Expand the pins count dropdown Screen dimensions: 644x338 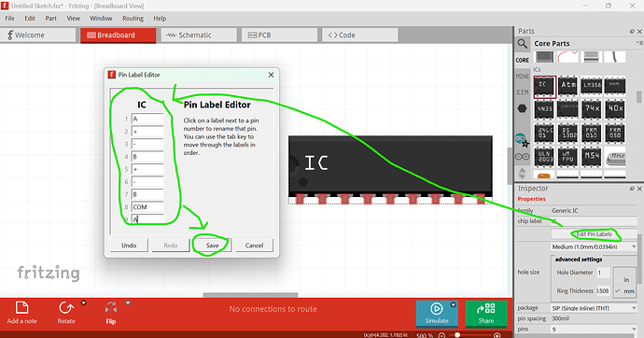point(594,329)
